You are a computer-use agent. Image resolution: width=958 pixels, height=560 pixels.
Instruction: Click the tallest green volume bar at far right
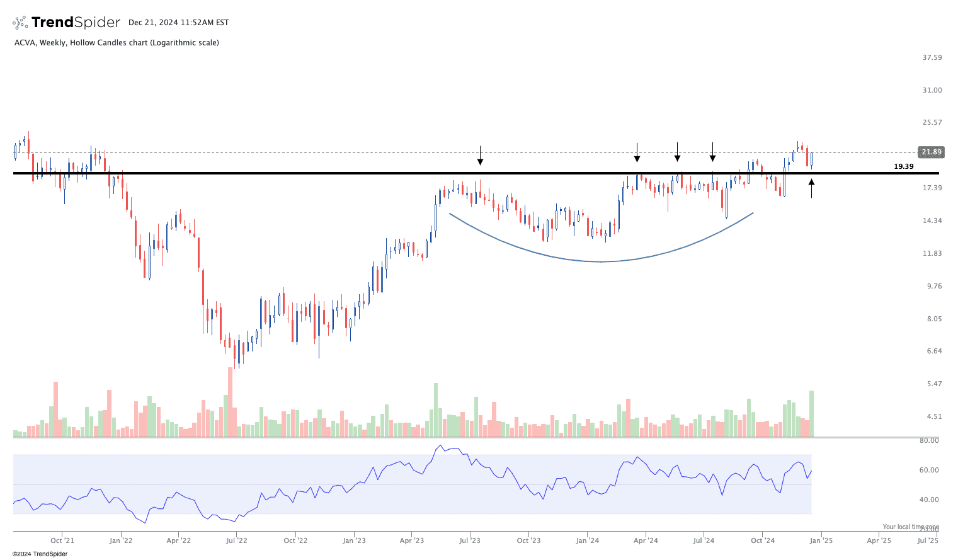tap(811, 414)
